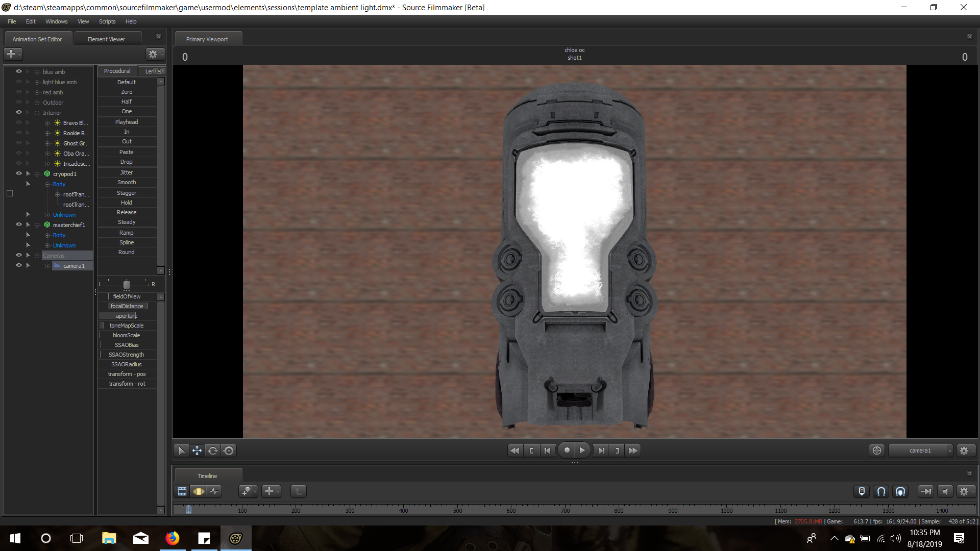Expand the Outdoor tree node

(x=37, y=103)
